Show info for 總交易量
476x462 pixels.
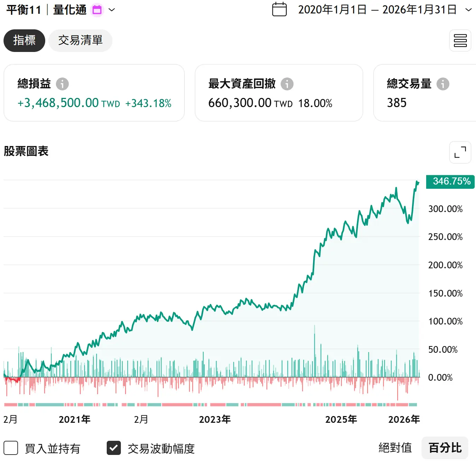pyautogui.click(x=443, y=84)
